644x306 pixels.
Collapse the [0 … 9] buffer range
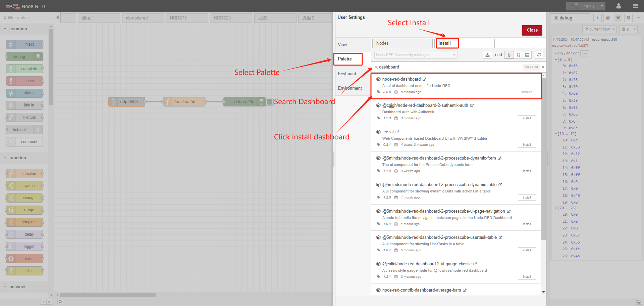556,60
